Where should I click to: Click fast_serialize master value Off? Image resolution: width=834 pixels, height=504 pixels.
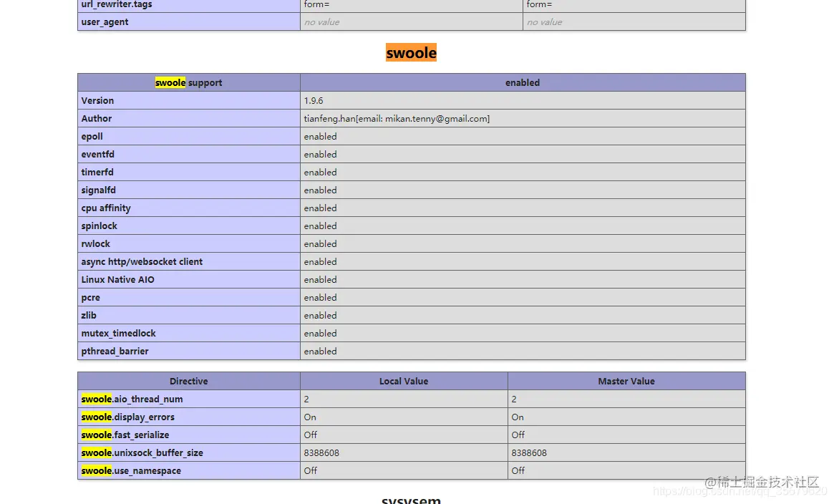pyautogui.click(x=518, y=435)
